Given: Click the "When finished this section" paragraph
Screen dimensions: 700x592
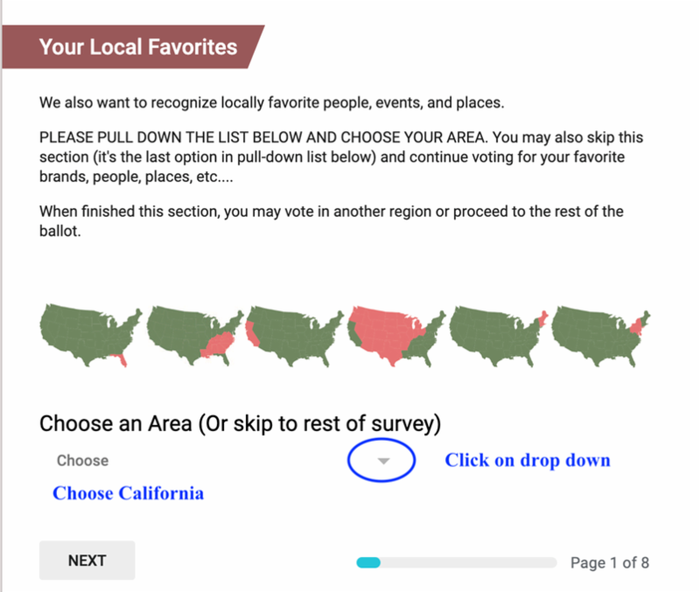Looking at the screenshot, I should 331,222.
